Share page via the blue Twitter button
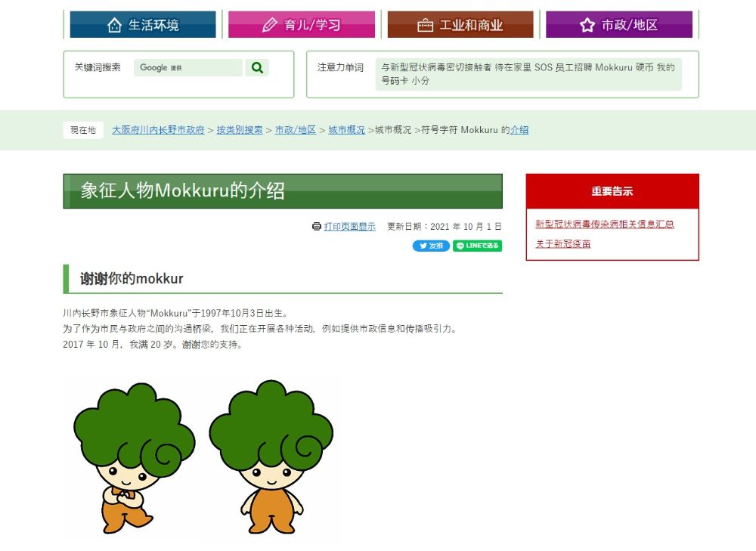The height and width of the screenshot is (551, 756). point(431,246)
